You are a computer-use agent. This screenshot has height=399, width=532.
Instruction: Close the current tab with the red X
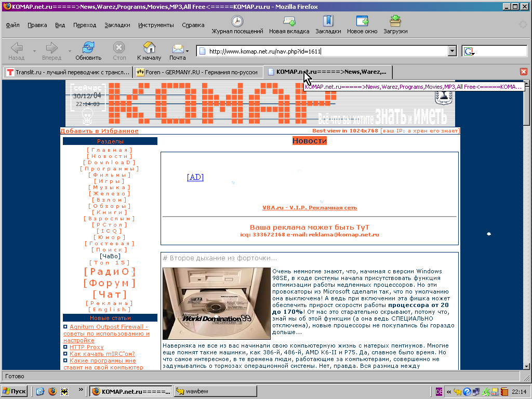524,72
